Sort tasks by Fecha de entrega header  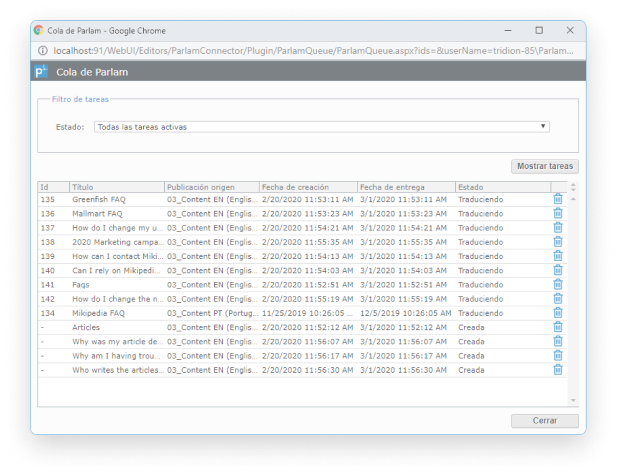404,187
